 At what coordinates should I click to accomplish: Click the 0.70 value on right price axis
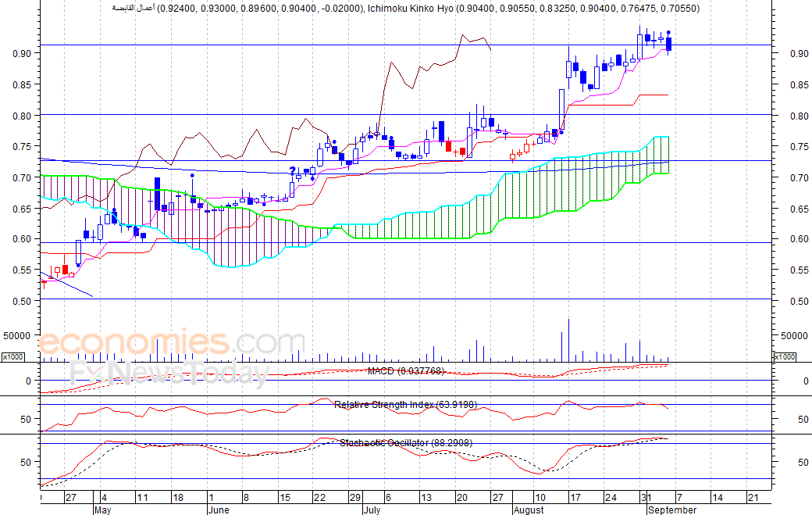(799, 177)
